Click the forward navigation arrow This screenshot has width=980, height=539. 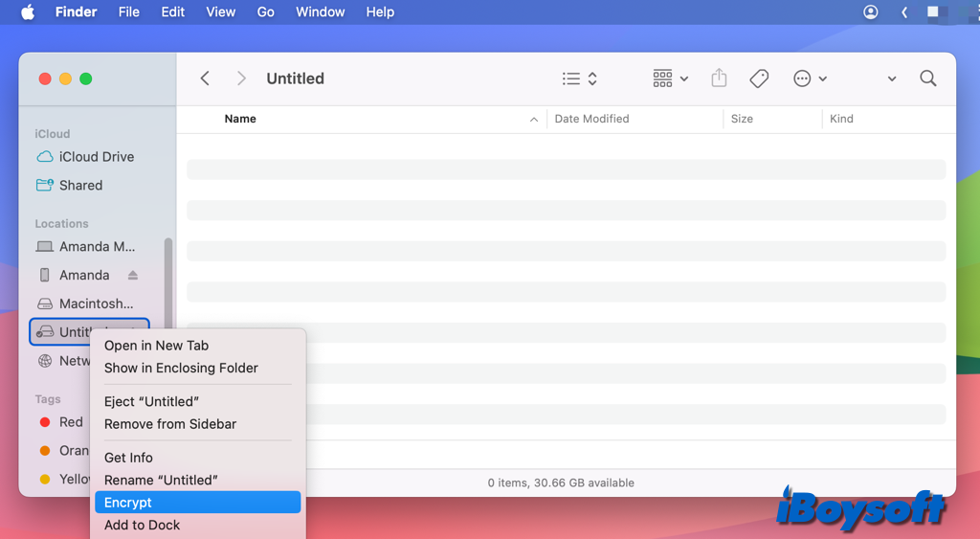coord(241,79)
